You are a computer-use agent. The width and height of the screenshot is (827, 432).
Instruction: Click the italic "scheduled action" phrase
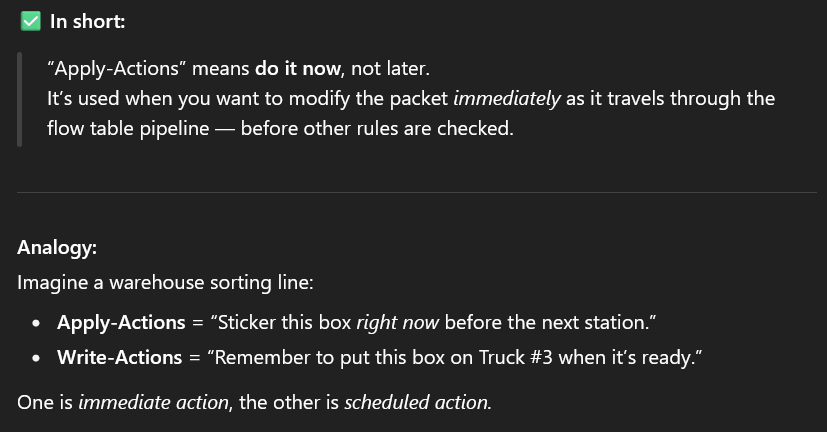click(417, 402)
